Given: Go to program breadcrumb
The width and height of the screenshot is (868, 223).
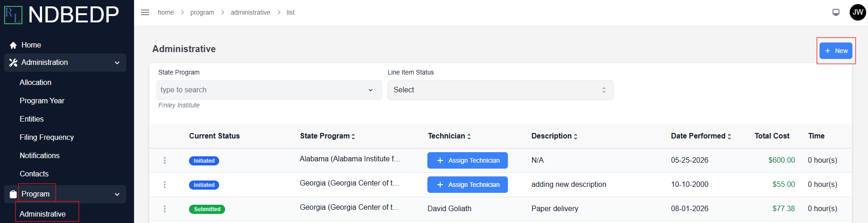Looking at the screenshot, I should (202, 12).
